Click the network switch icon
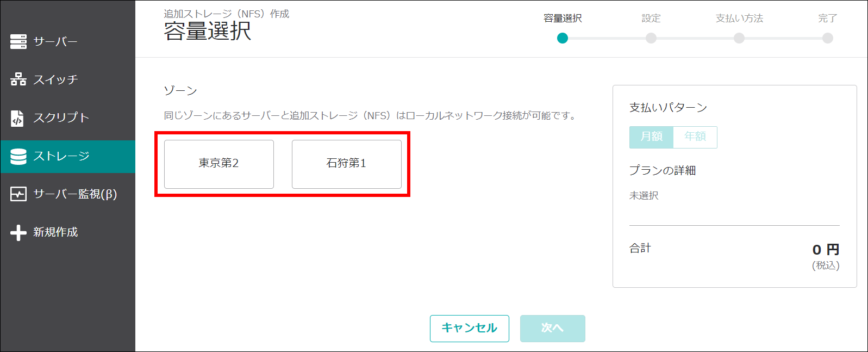 (18, 79)
